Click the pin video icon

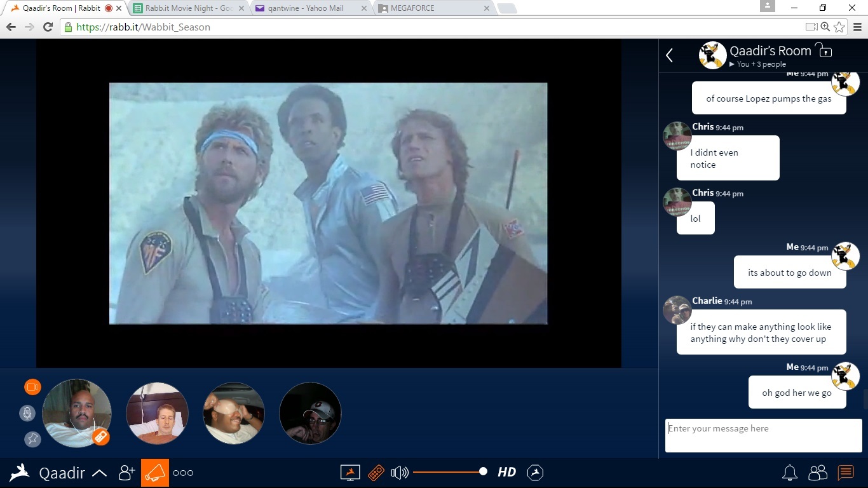tap(32, 439)
